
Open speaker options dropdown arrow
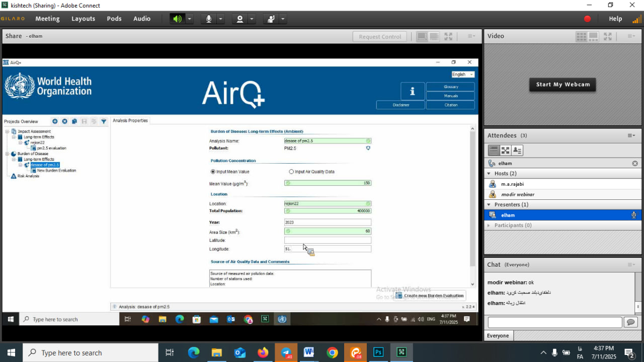[x=190, y=19]
